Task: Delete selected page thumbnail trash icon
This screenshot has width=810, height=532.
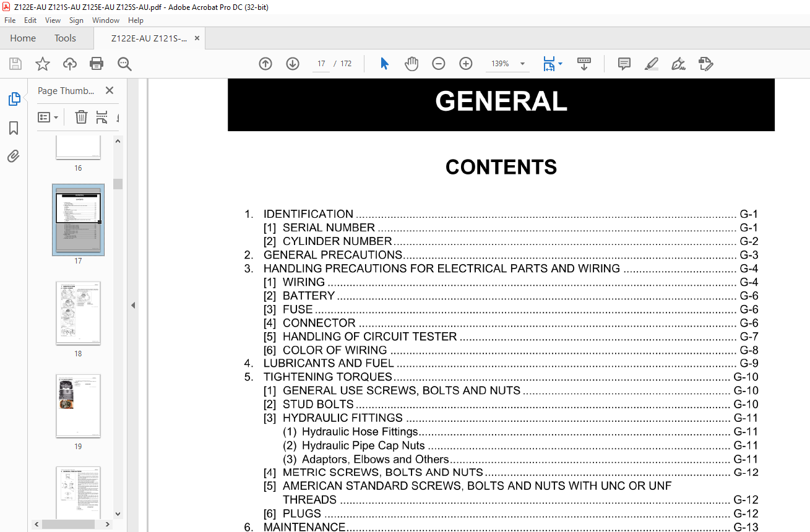Action: [81, 117]
